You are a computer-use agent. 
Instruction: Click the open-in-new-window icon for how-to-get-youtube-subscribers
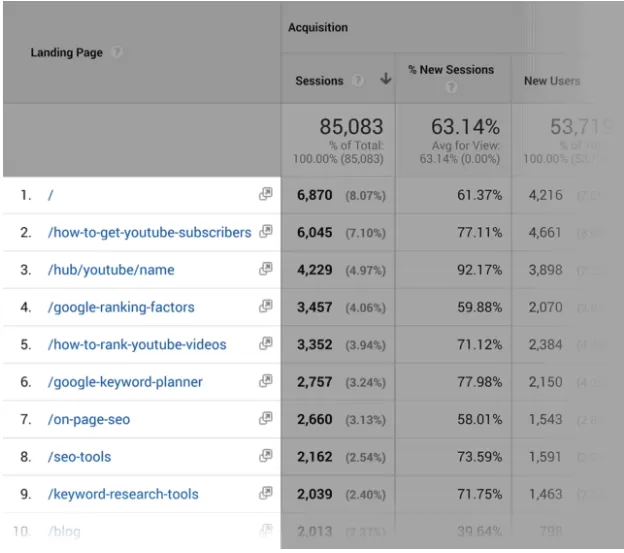[x=265, y=232]
